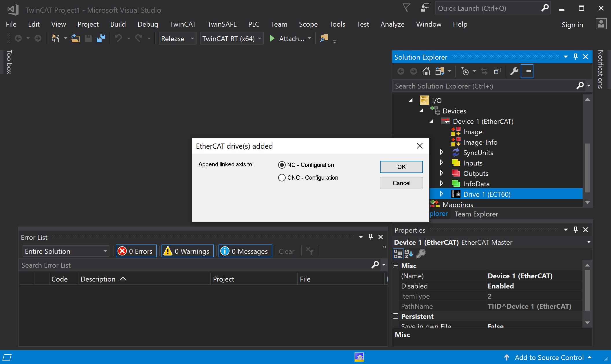Image resolution: width=611 pixels, height=364 pixels.
Task: Click Categorized icon in Properties panel
Action: coord(398,254)
